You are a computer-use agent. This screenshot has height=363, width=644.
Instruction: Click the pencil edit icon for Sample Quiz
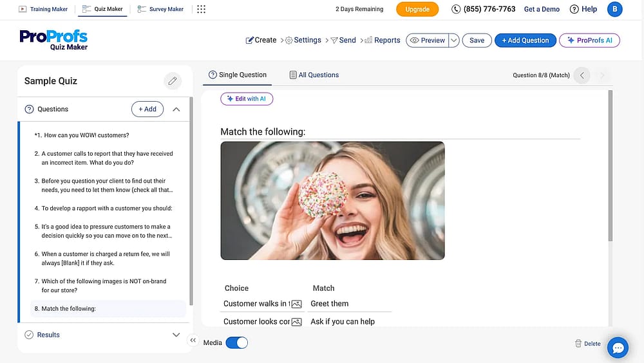173,81
